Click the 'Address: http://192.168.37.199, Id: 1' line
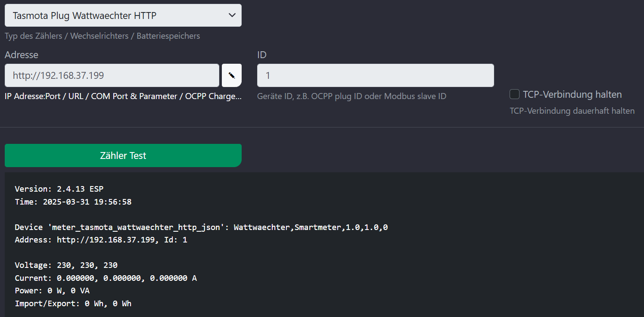644x317 pixels. (x=101, y=240)
